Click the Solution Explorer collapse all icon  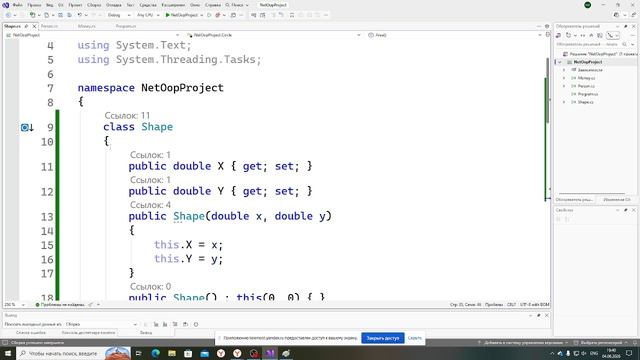(591, 36)
